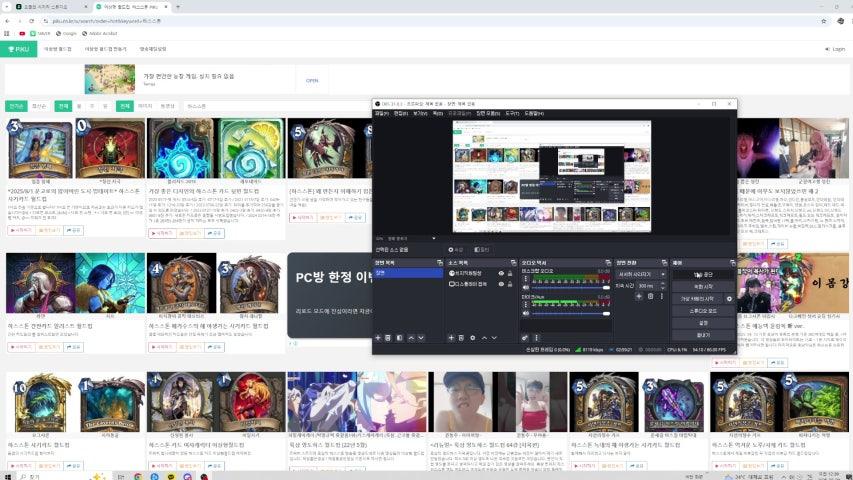Open Chrome tab search chevron

(7, 7)
